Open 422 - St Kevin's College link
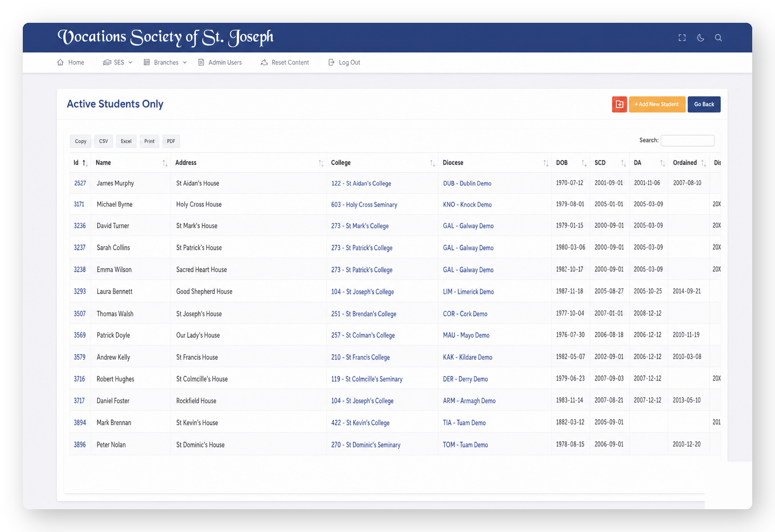The width and height of the screenshot is (775, 532). click(x=360, y=423)
